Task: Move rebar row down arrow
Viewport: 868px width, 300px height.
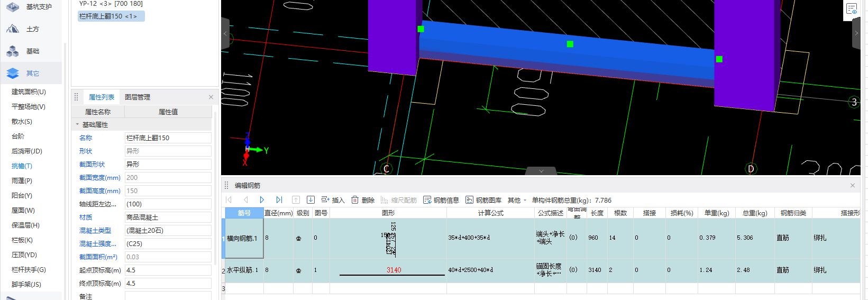Action: tap(310, 199)
